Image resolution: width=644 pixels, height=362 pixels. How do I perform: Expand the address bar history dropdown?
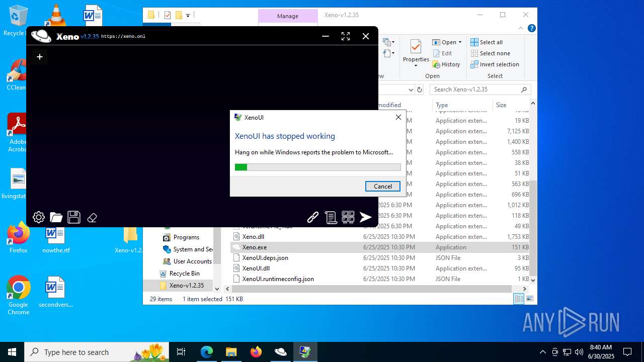click(411, 89)
